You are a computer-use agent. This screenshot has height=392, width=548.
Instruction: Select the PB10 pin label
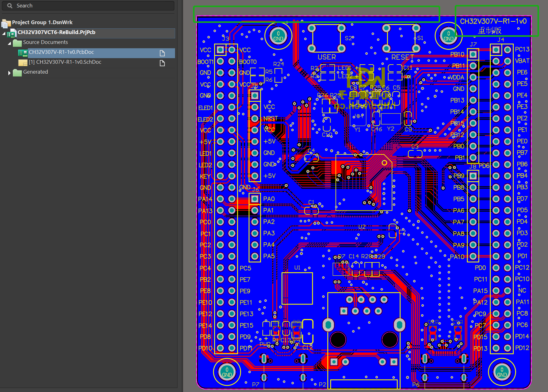[457, 54]
